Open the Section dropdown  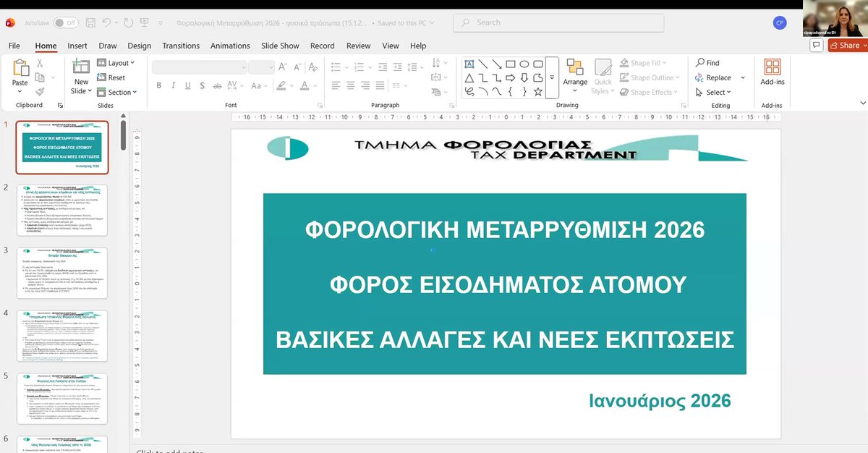coord(116,92)
